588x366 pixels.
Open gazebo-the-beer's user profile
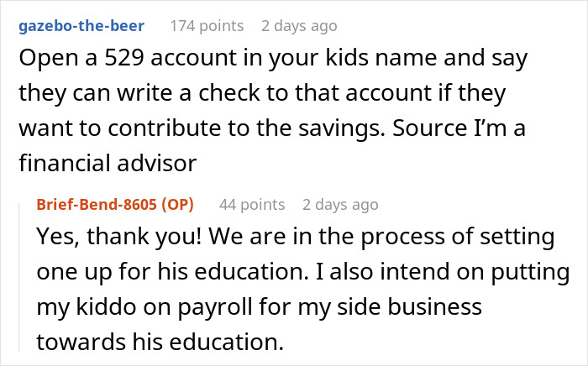pos(81,26)
